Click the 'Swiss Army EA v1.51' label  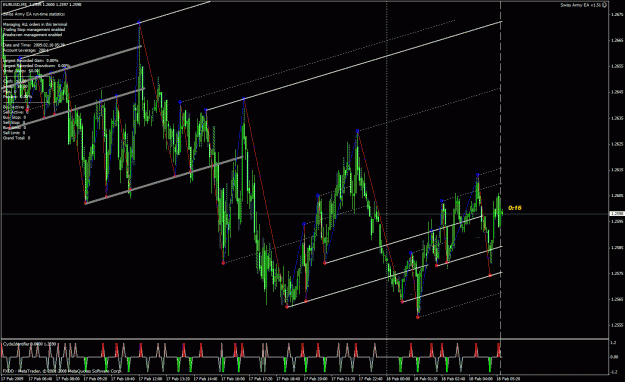point(581,5)
